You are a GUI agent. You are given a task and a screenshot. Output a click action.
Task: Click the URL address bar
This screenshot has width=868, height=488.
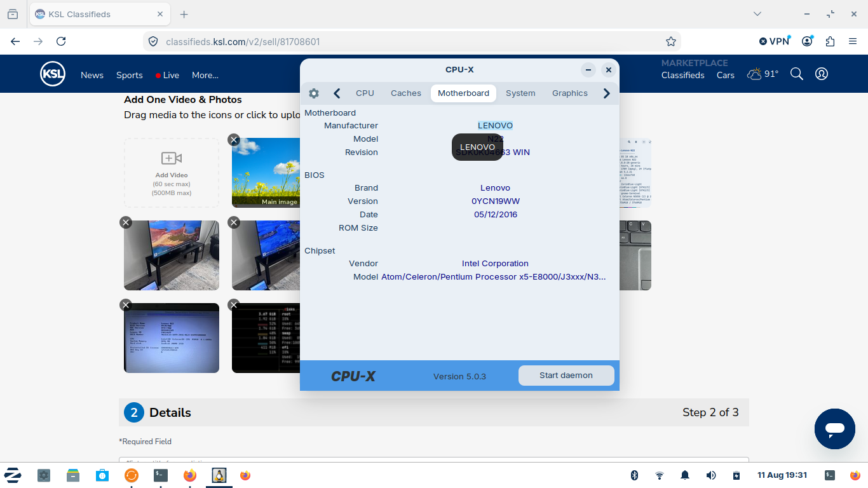tap(412, 41)
